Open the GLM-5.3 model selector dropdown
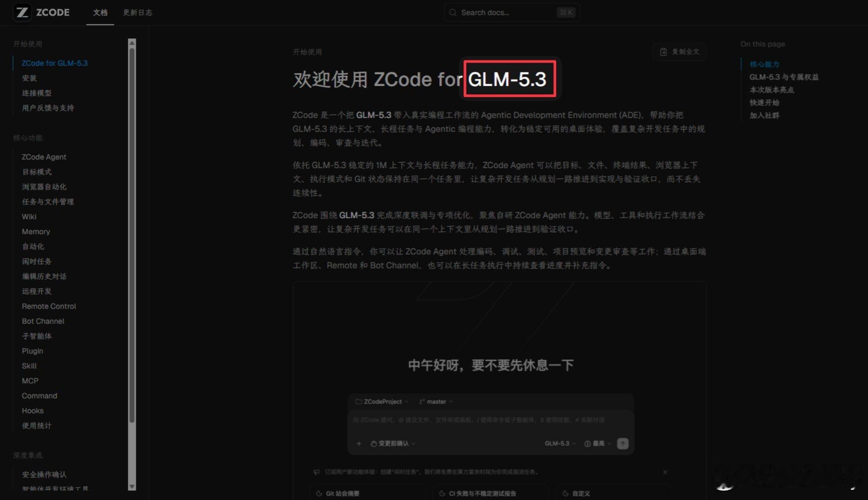 point(560,444)
